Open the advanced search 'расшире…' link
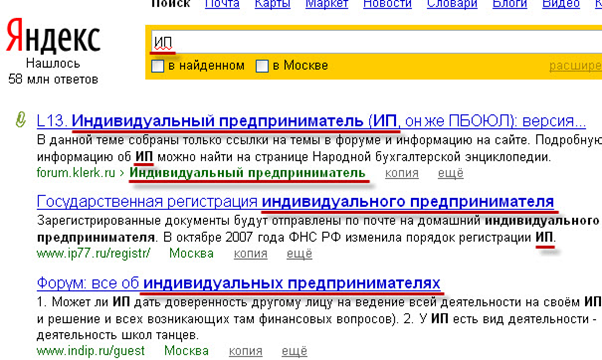The width and height of the screenshot is (602, 360). coord(576,66)
